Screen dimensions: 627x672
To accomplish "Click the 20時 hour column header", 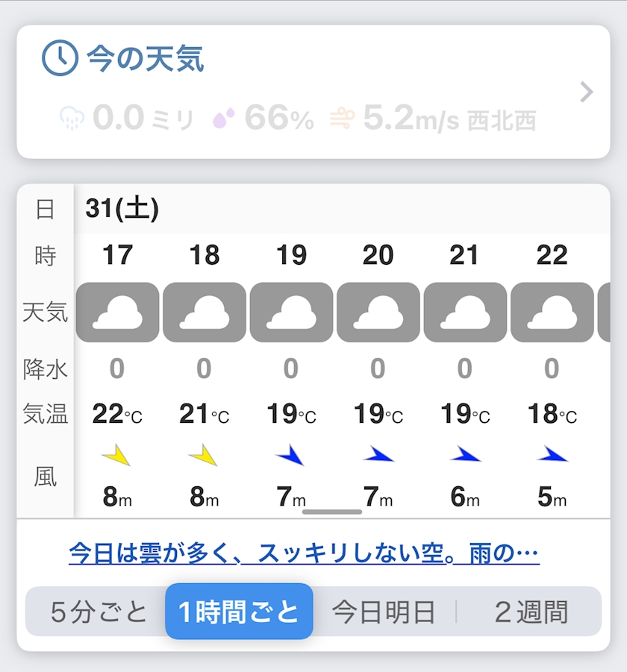I will click(378, 255).
